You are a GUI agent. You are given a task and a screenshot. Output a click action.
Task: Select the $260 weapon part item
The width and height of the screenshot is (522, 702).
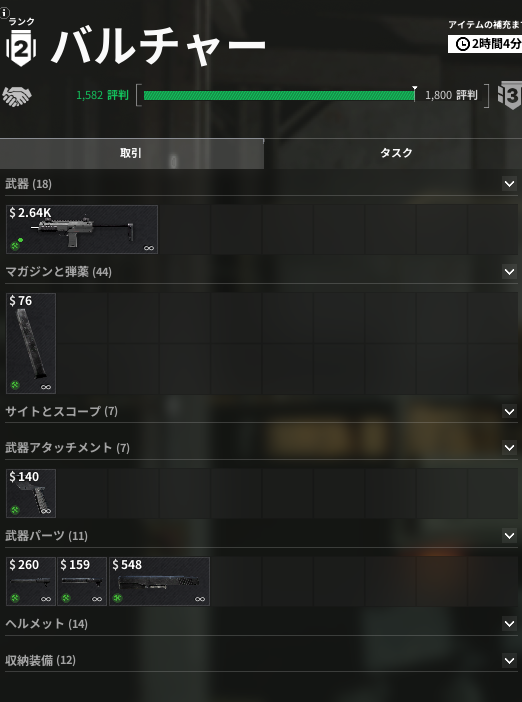31,581
